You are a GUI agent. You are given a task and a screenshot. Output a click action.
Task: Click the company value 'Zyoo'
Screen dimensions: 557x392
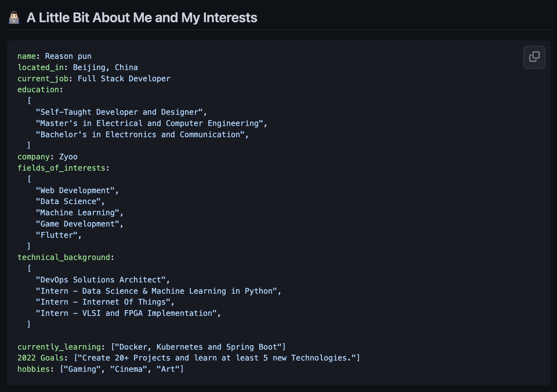click(68, 157)
